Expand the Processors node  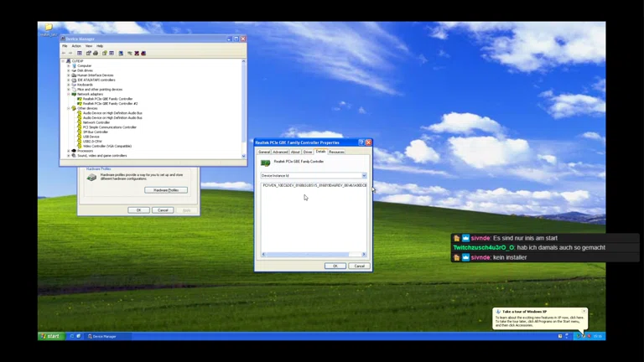69,151
